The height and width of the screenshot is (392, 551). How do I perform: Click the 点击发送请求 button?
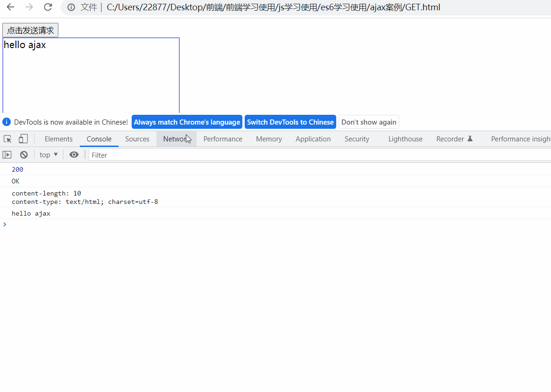[30, 30]
